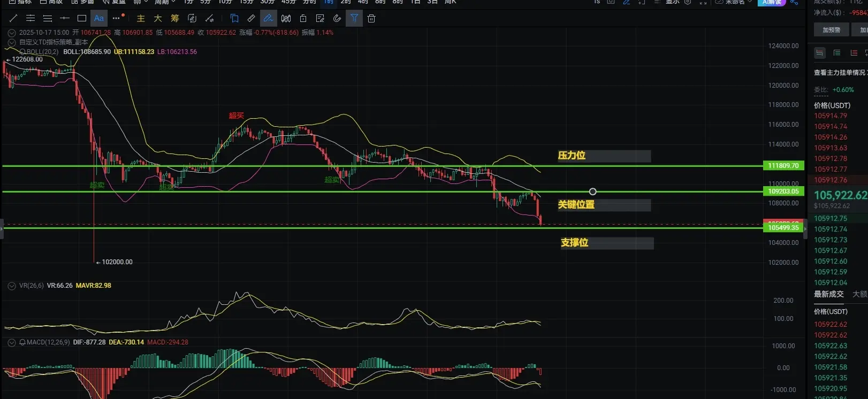The height and width of the screenshot is (399, 868).
Task: Show sell-orders-only order book view
Action: coord(854,52)
